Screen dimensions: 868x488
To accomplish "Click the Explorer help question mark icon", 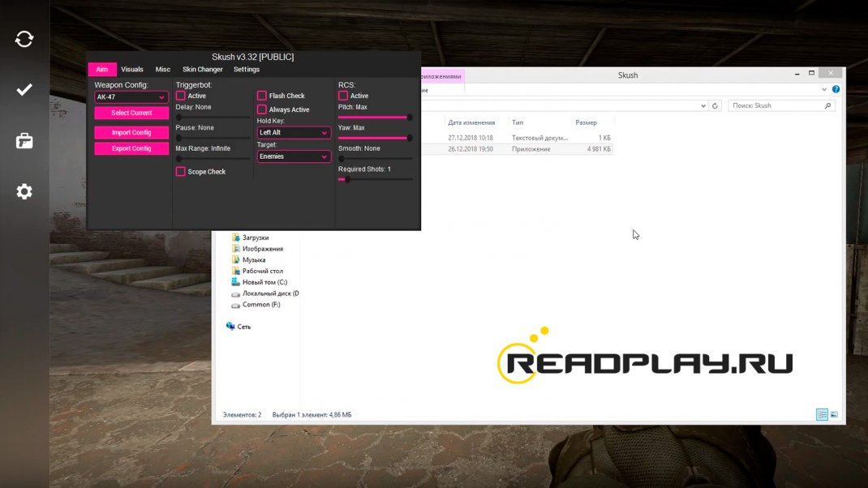I will [x=836, y=89].
